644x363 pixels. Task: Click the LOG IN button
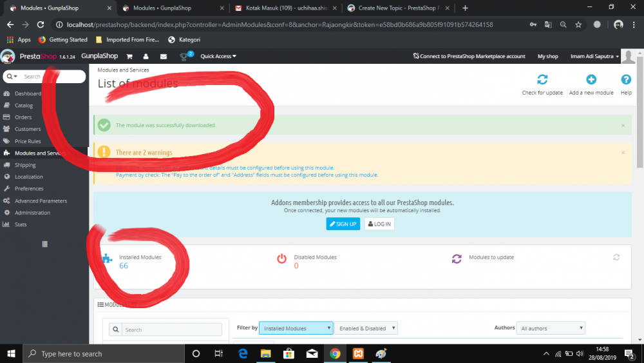pos(379,224)
